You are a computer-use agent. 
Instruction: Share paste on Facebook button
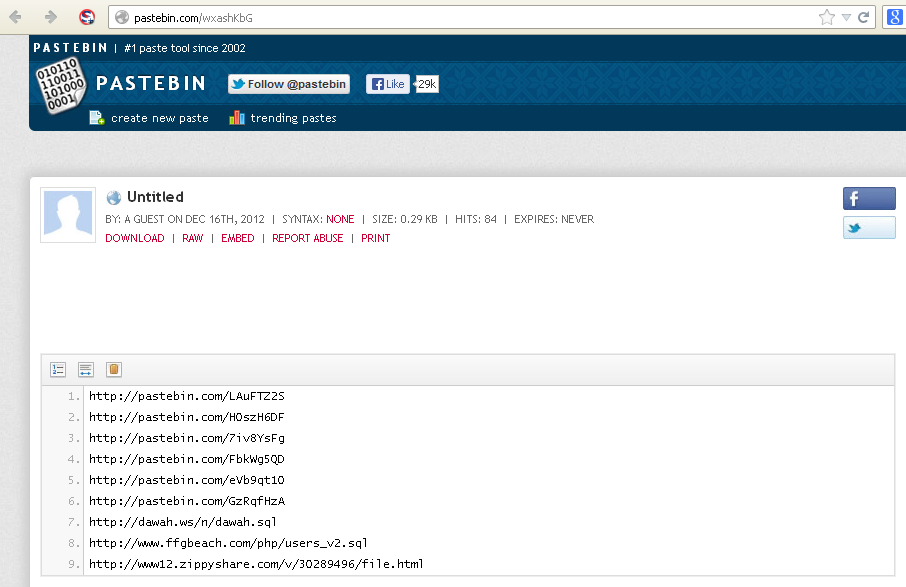(869, 199)
